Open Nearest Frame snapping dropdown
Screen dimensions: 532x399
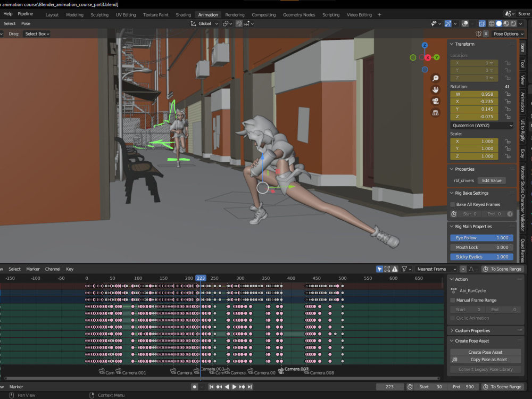[436, 269]
